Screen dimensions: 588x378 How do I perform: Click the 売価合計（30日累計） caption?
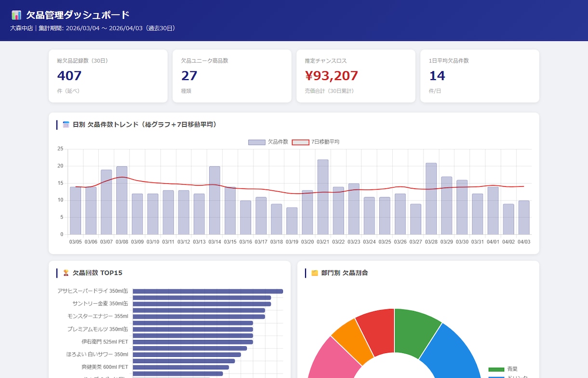pyautogui.click(x=330, y=91)
